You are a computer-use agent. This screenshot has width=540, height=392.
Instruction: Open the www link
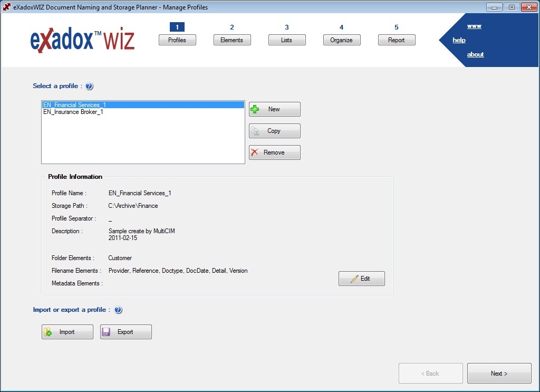pos(474,26)
